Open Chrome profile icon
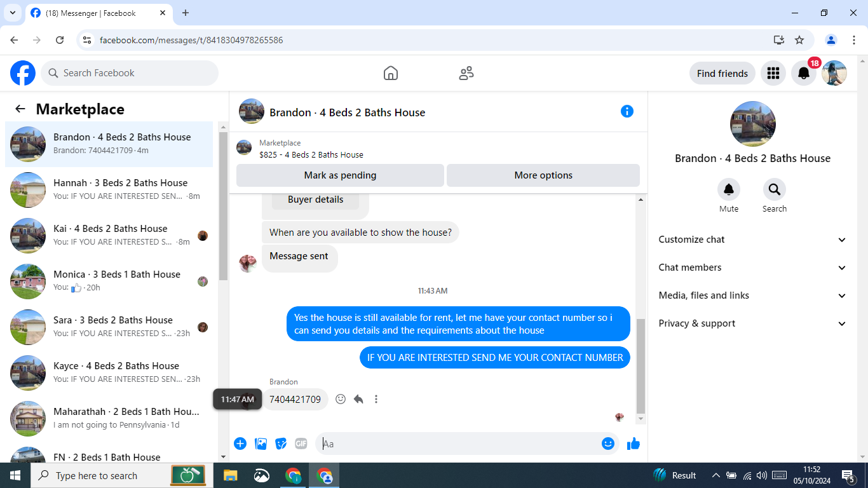This screenshot has height=488, width=868. (x=831, y=40)
